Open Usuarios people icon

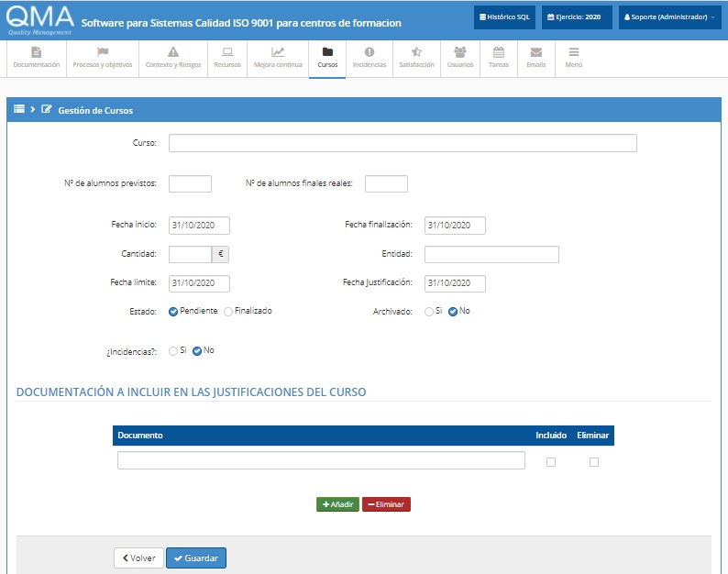(460, 53)
